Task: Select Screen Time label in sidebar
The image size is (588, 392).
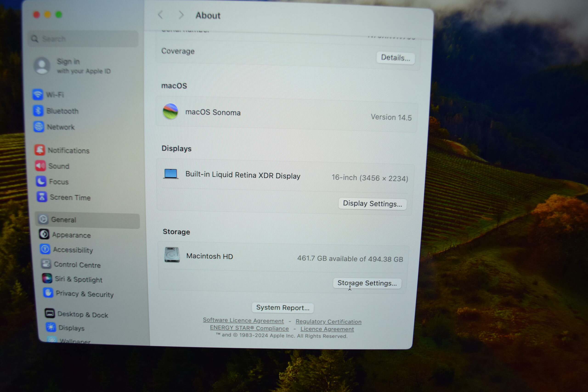Action: (x=70, y=197)
